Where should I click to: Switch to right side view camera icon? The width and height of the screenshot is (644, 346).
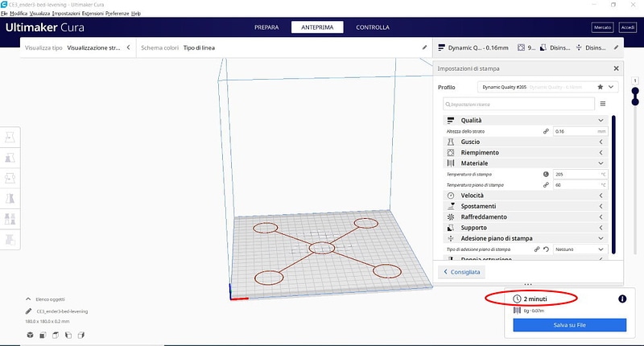point(81,335)
